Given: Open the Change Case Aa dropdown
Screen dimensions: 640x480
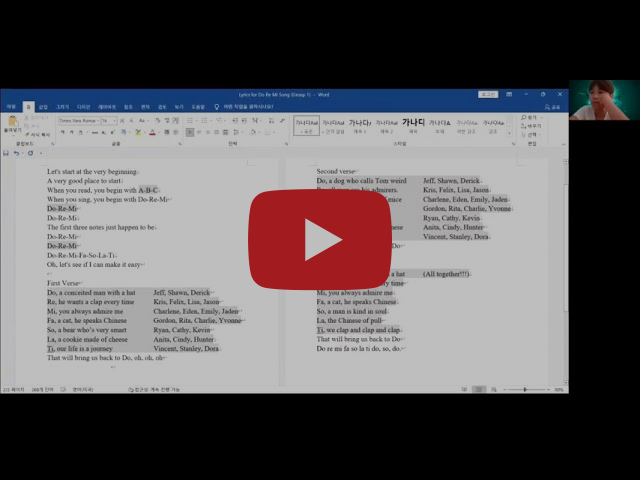Looking at the screenshot, I should pyautogui.click(x=142, y=121).
